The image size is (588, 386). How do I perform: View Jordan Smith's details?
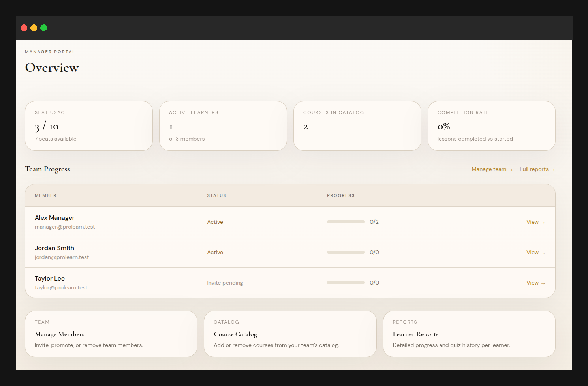coord(535,252)
